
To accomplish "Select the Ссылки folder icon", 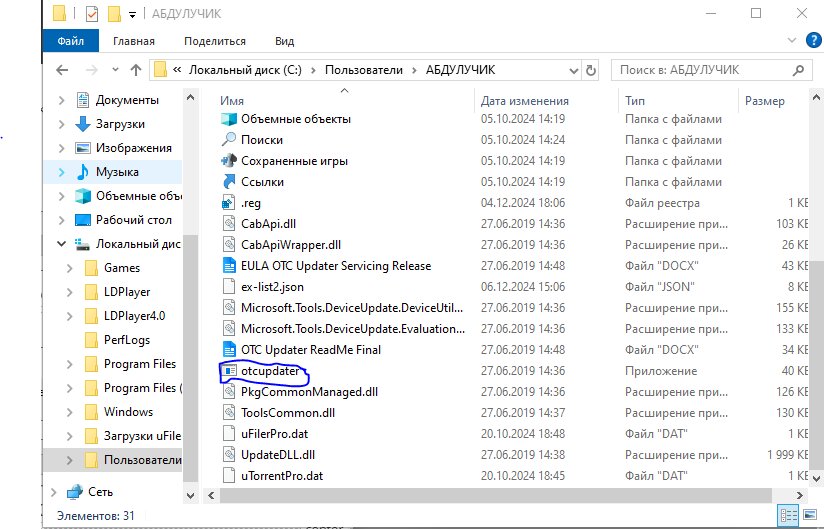I will (229, 182).
